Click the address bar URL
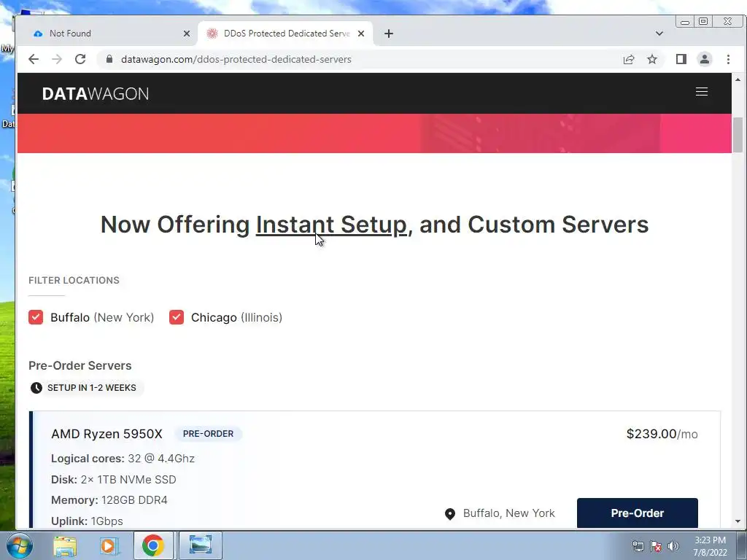Image resolution: width=747 pixels, height=560 pixels. point(236,59)
